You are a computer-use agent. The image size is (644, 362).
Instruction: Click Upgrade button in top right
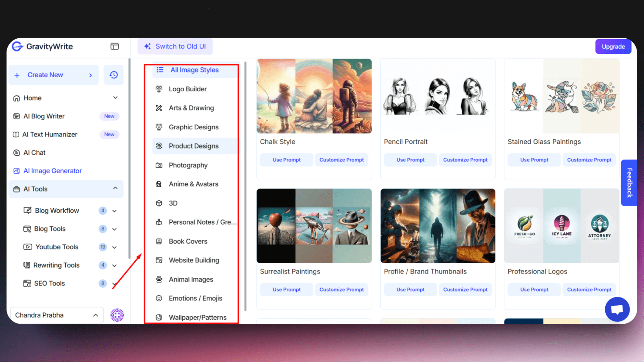[x=613, y=46]
